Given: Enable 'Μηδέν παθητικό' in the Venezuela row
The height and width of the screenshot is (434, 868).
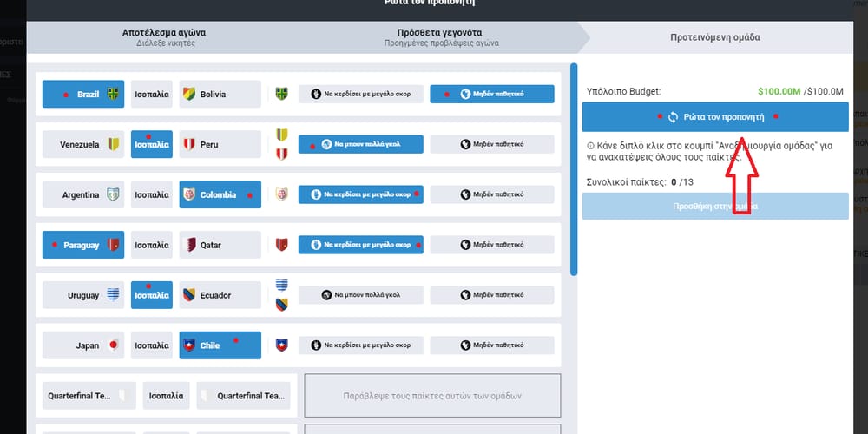Looking at the screenshot, I should click(492, 144).
